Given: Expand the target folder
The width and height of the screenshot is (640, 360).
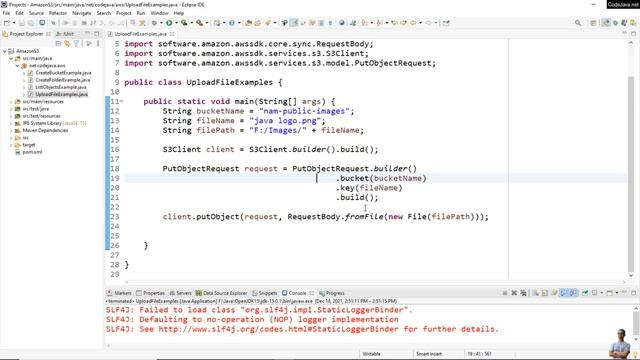Looking at the screenshot, I should (11, 145).
